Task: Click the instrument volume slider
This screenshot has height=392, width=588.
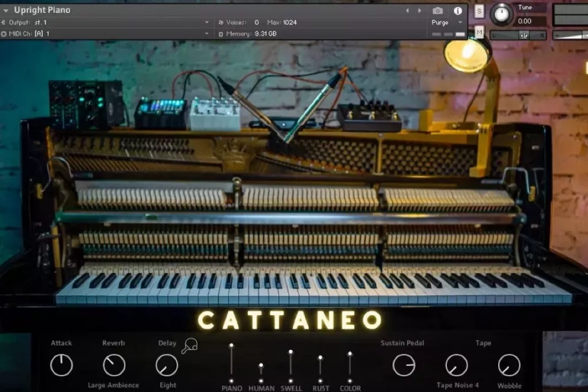Action: pyautogui.click(x=571, y=35)
